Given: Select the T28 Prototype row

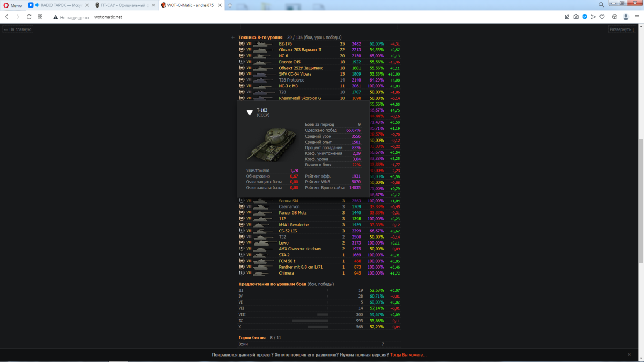Looking at the screenshot, I should tap(319, 80).
